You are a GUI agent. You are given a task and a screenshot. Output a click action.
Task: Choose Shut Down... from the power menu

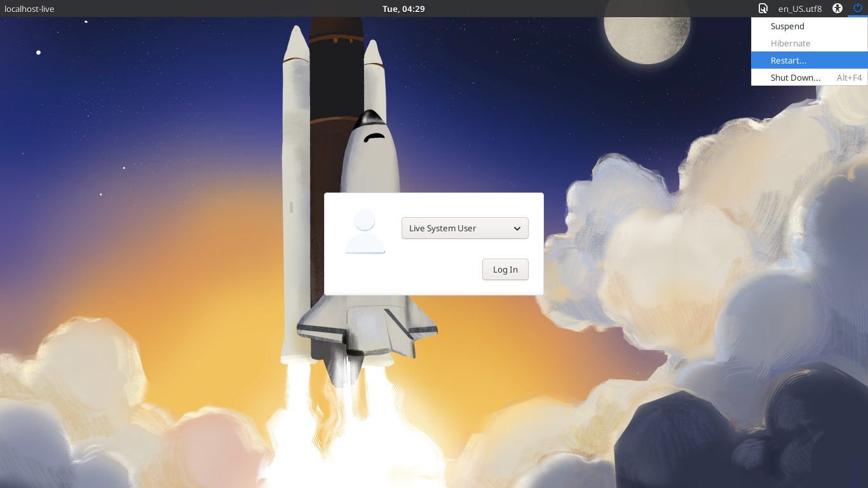[810, 78]
